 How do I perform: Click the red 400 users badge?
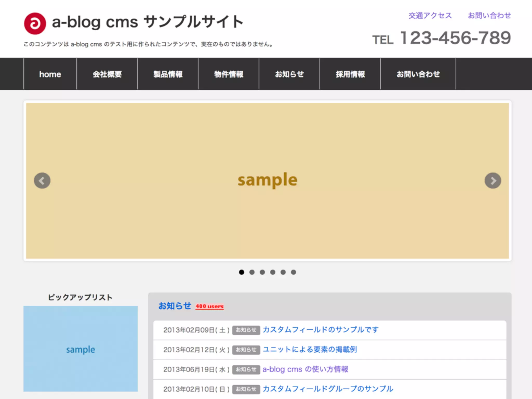pyautogui.click(x=210, y=306)
